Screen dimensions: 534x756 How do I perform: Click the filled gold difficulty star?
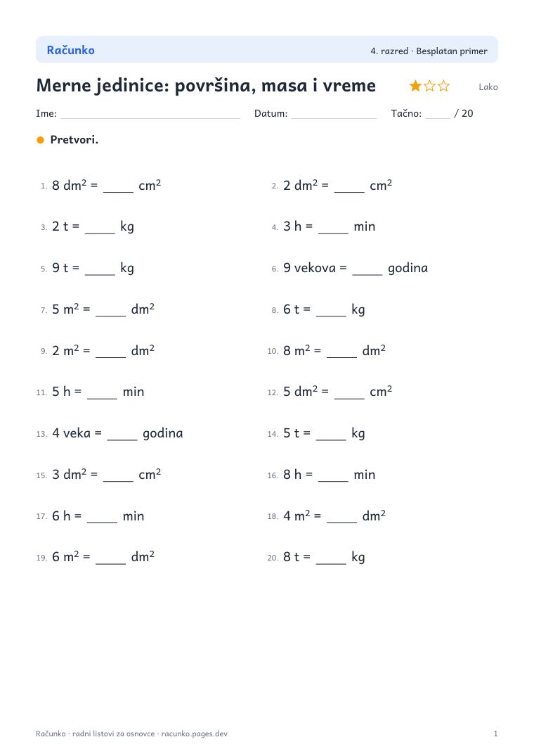point(415,87)
